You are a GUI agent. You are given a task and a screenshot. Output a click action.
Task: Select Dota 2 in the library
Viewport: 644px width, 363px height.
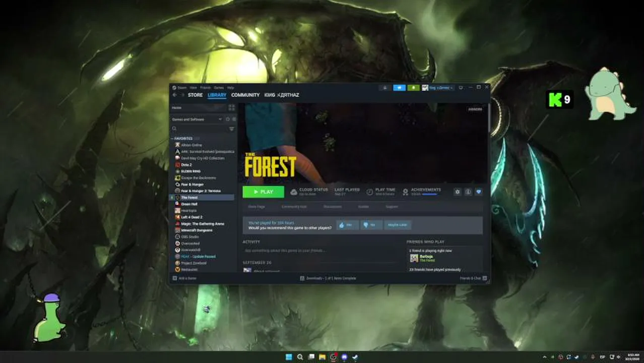186,165
